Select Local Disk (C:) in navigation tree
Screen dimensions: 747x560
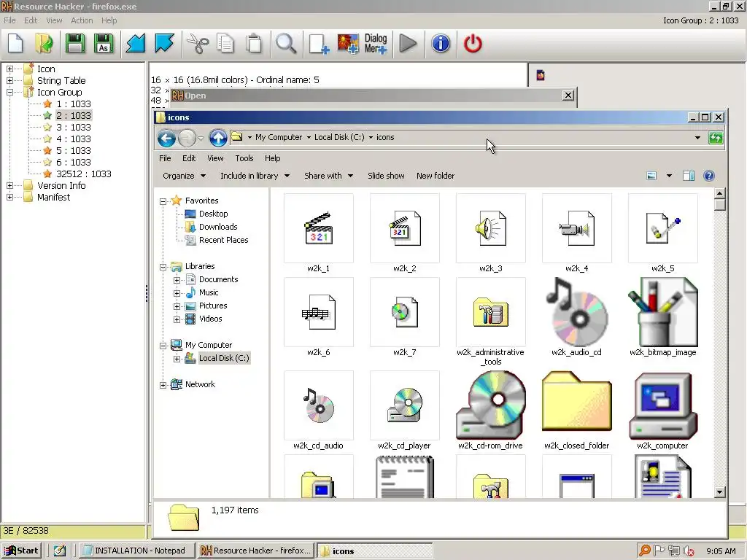[x=224, y=358]
